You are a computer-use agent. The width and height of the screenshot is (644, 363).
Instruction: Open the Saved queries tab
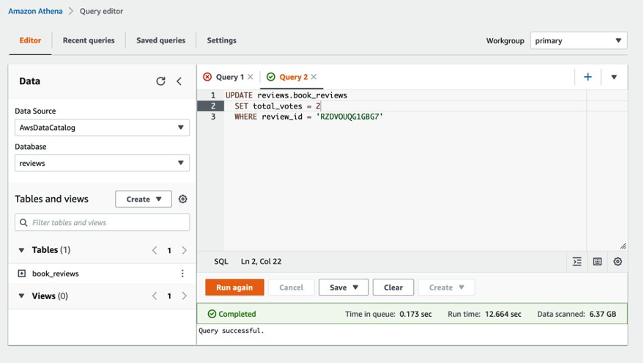160,40
